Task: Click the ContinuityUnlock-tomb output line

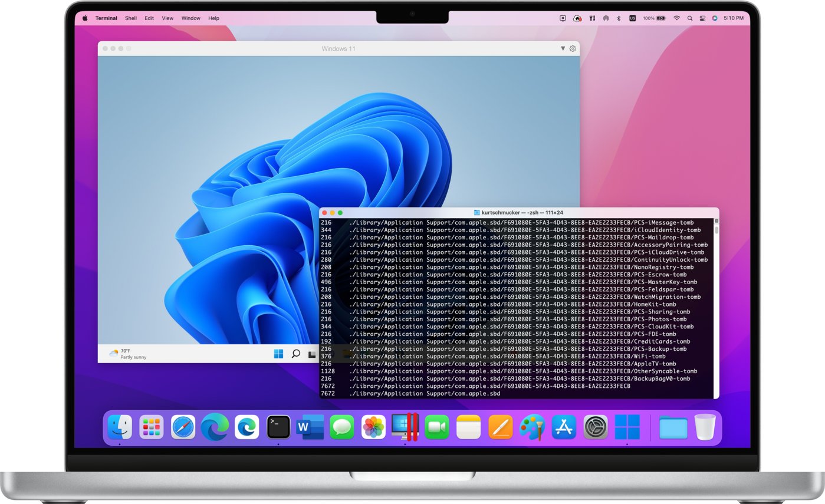Action: (514, 260)
